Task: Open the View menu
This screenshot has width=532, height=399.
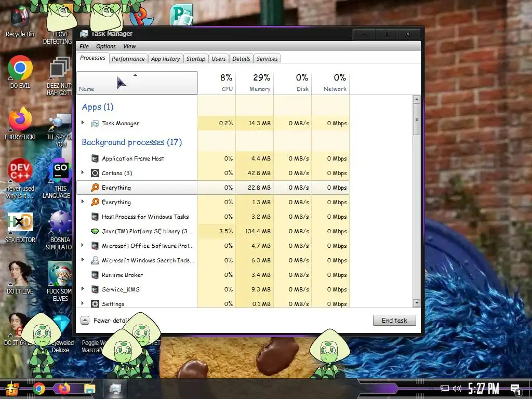Action: (x=129, y=46)
